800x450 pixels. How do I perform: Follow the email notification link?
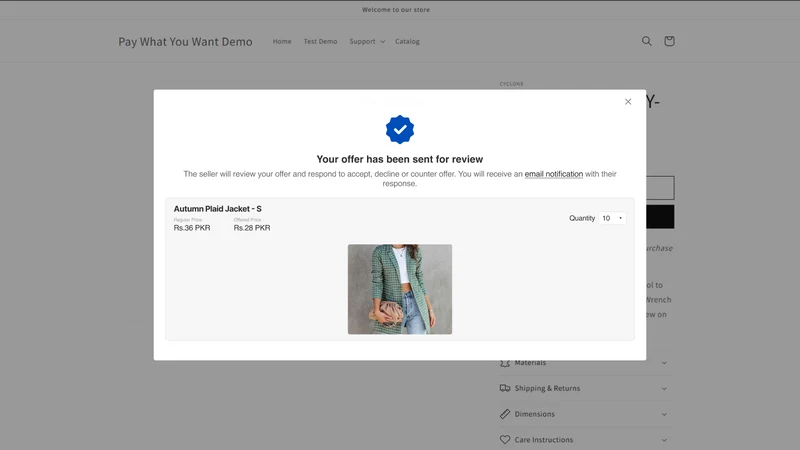554,174
